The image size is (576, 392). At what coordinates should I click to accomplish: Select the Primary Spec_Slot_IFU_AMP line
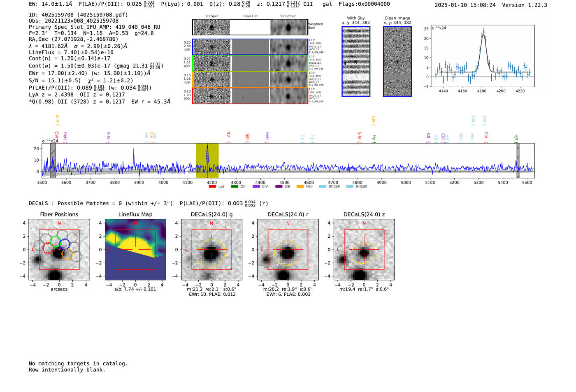pos(95,27)
